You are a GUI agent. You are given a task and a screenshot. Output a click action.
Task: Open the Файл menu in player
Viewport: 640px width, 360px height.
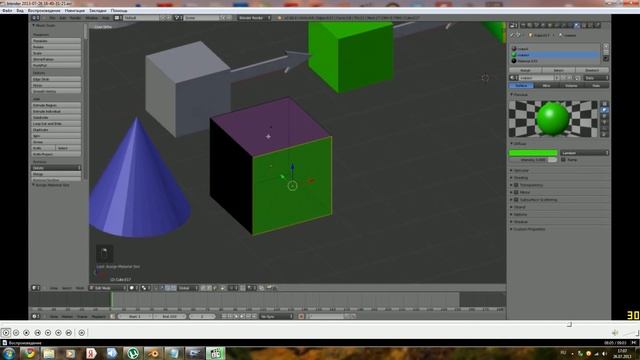pos(7,11)
